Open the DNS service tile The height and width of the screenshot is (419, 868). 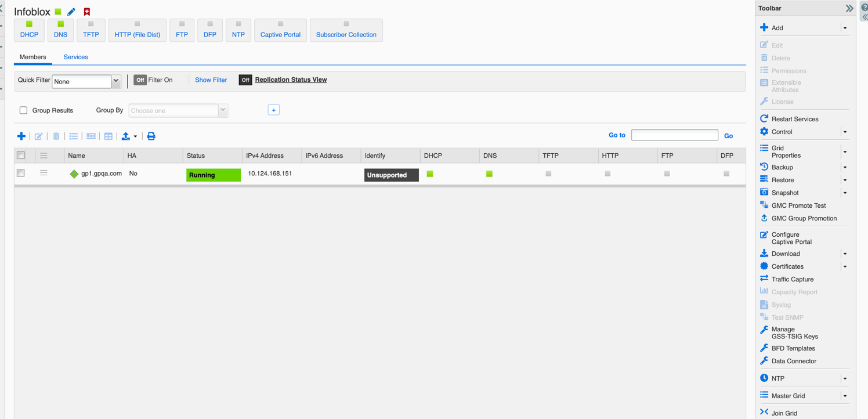pos(60,30)
